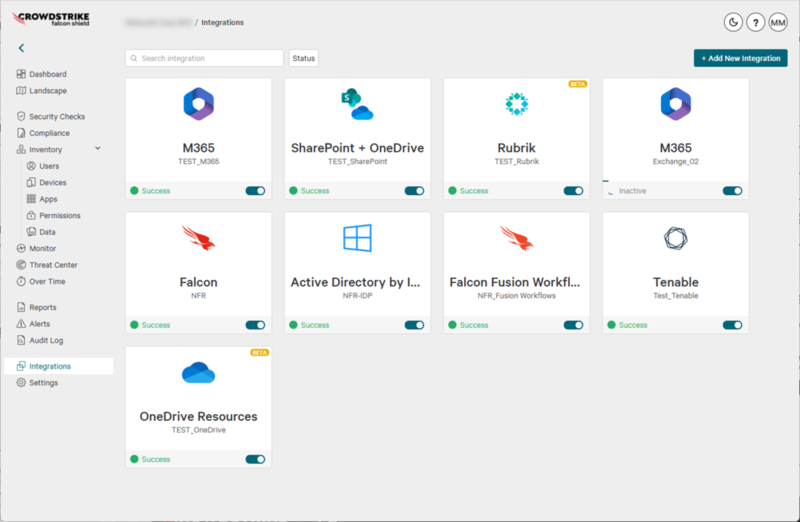Click the BETA badge on Rubrik card

tap(578, 84)
